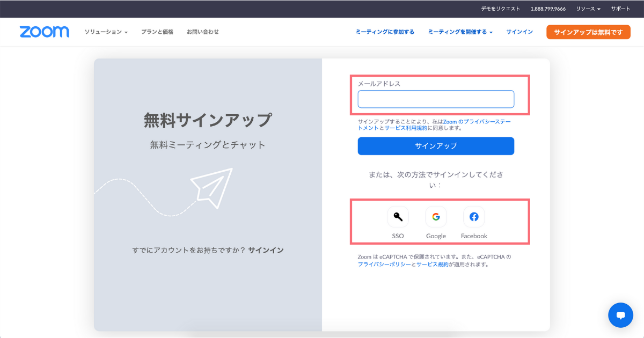This screenshot has height=338, width=644.
Task: Sign in using the Facebook icon
Action: (474, 216)
